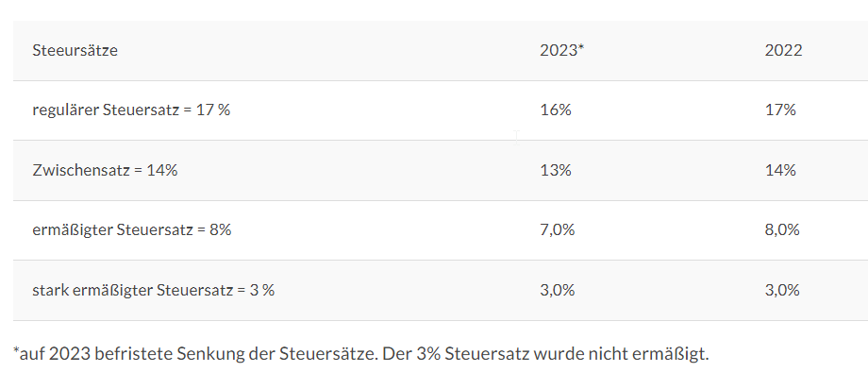Click '2023' in the footnote text
This screenshot has width=868, height=372.
(65, 353)
